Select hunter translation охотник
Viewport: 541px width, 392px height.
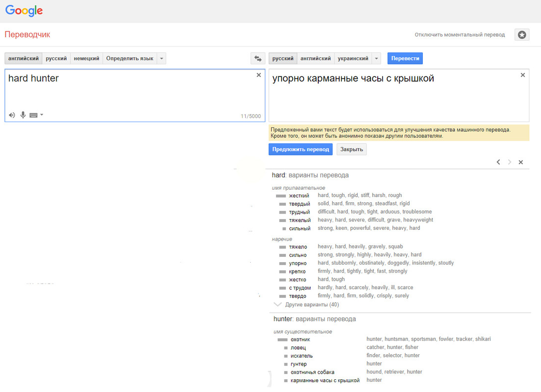[x=300, y=340]
